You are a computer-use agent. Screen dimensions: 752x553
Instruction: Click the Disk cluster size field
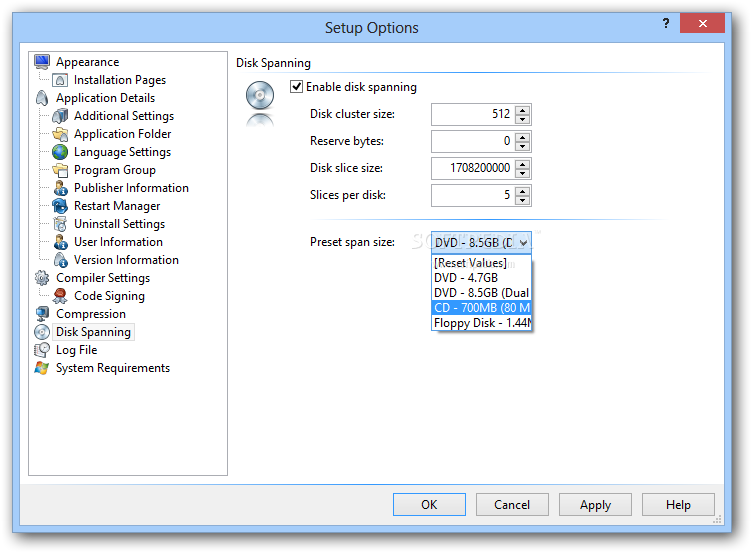point(473,115)
